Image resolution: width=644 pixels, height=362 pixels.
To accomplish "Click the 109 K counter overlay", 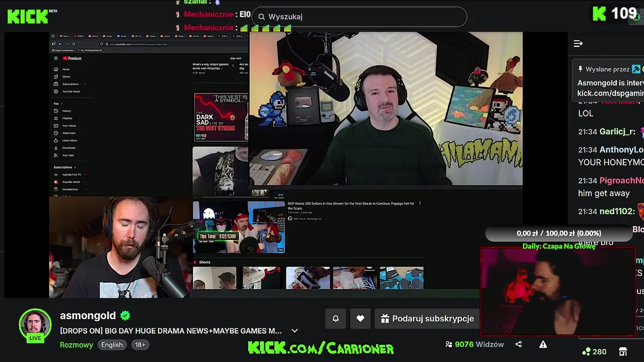I will (x=615, y=14).
